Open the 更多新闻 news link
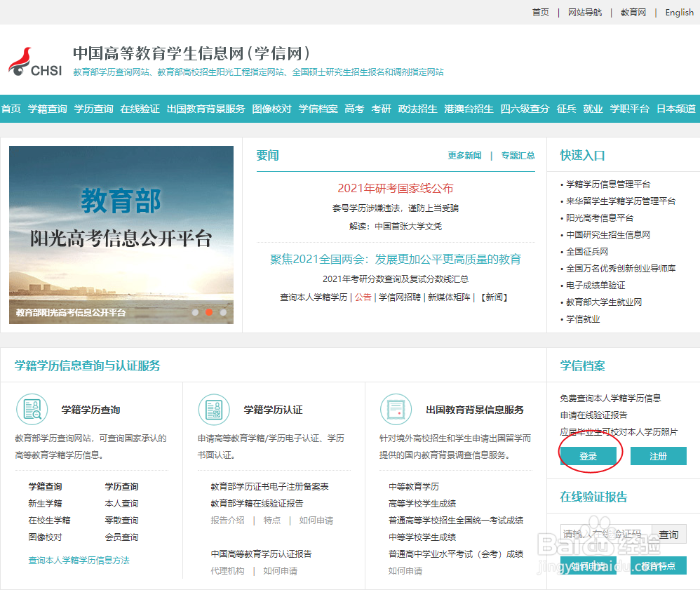Screen dimensions: 700x590 pyautogui.click(x=464, y=155)
